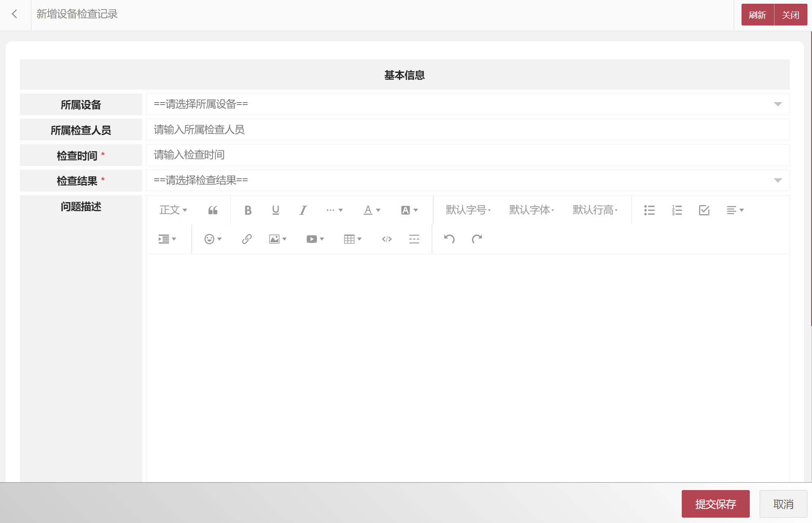Toggle italic formatting
The image size is (812, 523).
[x=303, y=210]
